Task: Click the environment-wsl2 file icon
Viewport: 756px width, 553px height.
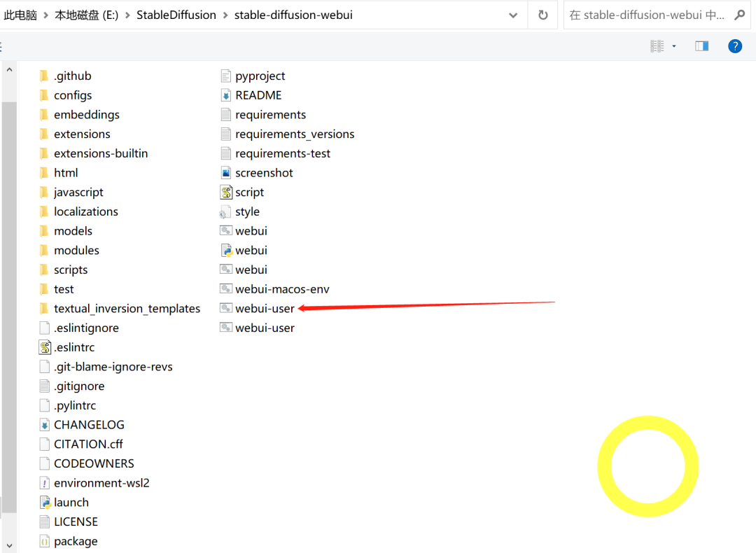Action: coord(44,482)
